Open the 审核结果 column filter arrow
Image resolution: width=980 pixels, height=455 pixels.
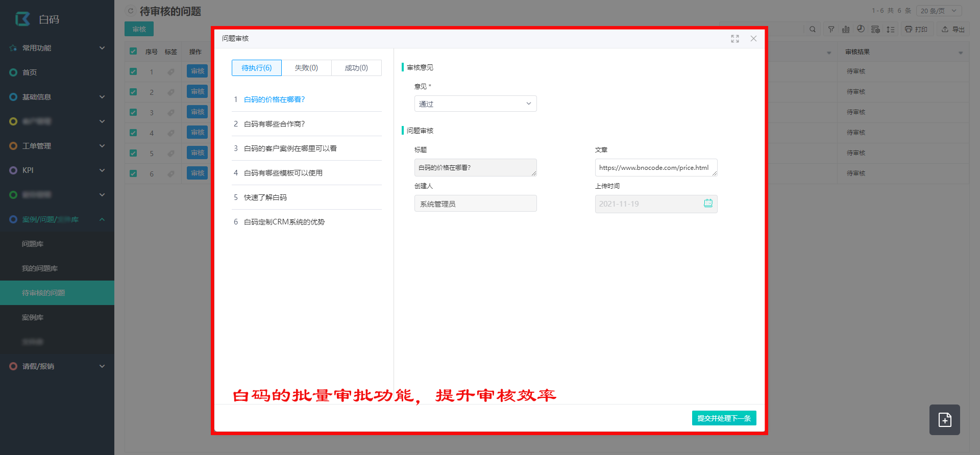[x=961, y=53]
